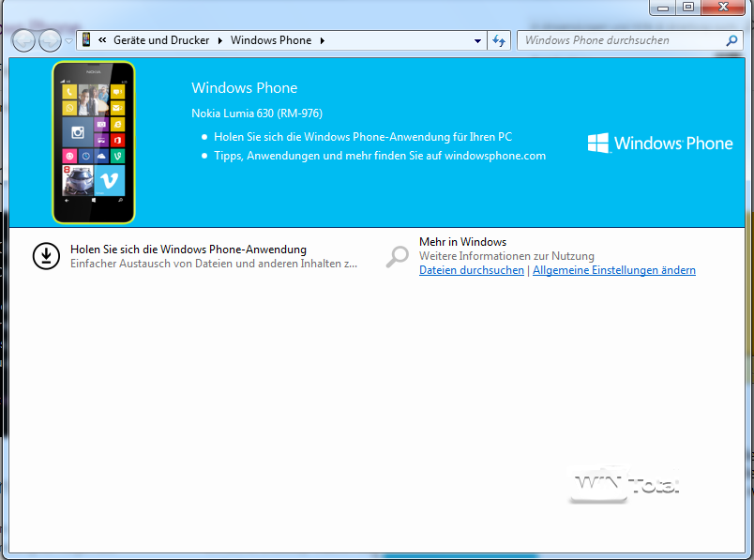Expand arrow after 'Windows Phone' breadcrumb
754x560 pixels.
323,41
